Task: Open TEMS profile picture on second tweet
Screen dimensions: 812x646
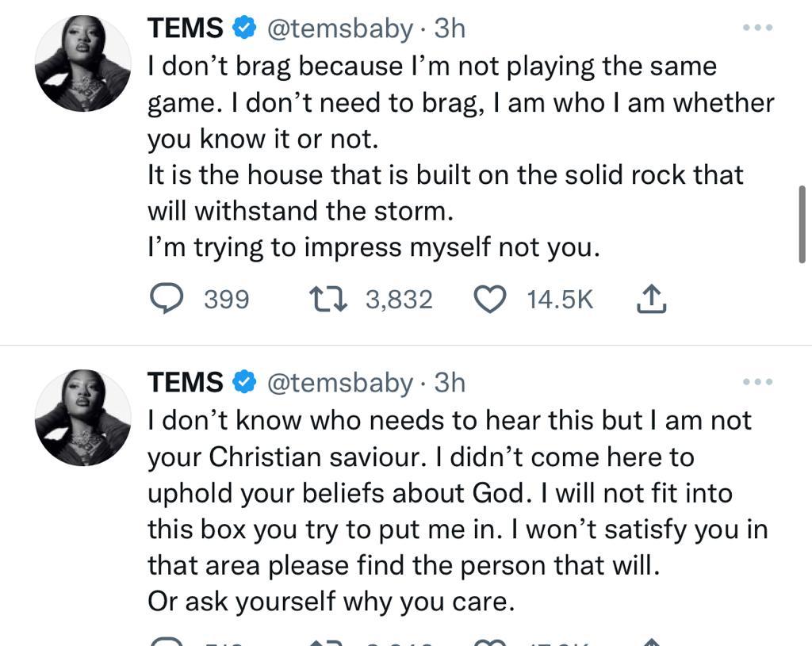Action: pyautogui.click(x=83, y=417)
